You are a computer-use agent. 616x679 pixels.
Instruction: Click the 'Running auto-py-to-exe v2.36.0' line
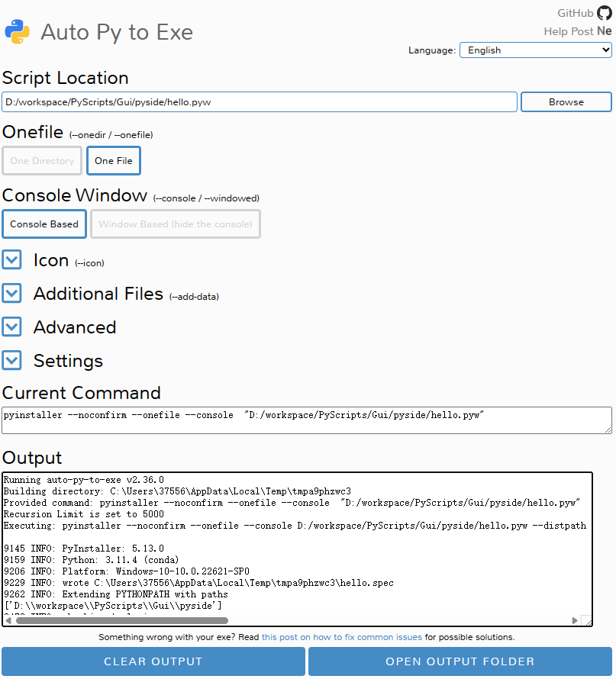[x=84, y=480]
